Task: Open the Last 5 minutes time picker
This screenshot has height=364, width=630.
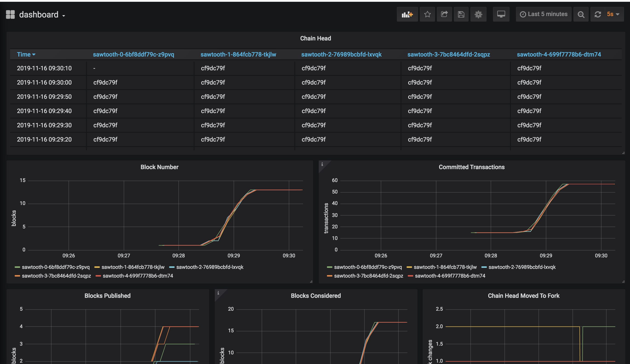Action: 544,14
